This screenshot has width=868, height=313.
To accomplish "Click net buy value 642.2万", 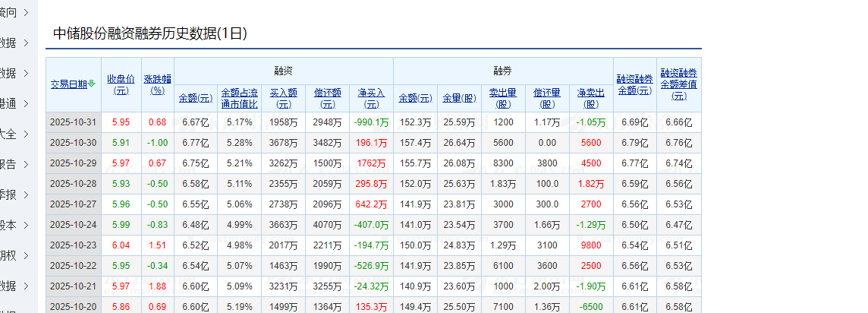I will coord(372,204).
